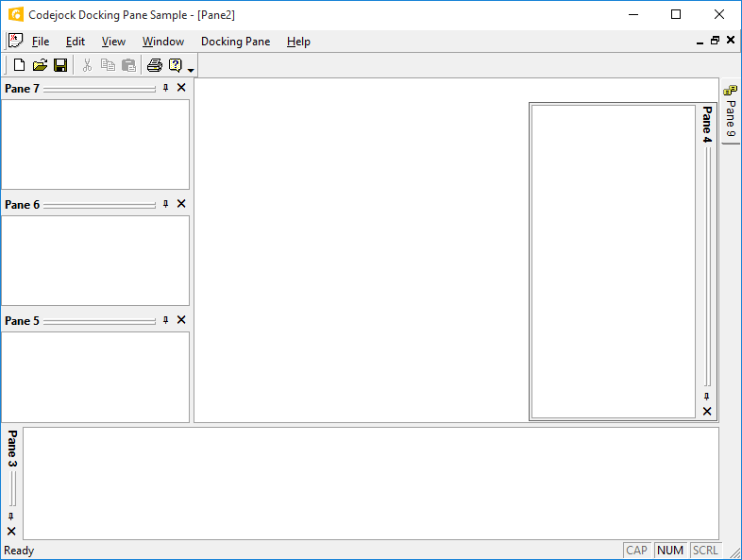Open the toolbar options dropdown arrow
The width and height of the screenshot is (742, 560).
click(191, 70)
